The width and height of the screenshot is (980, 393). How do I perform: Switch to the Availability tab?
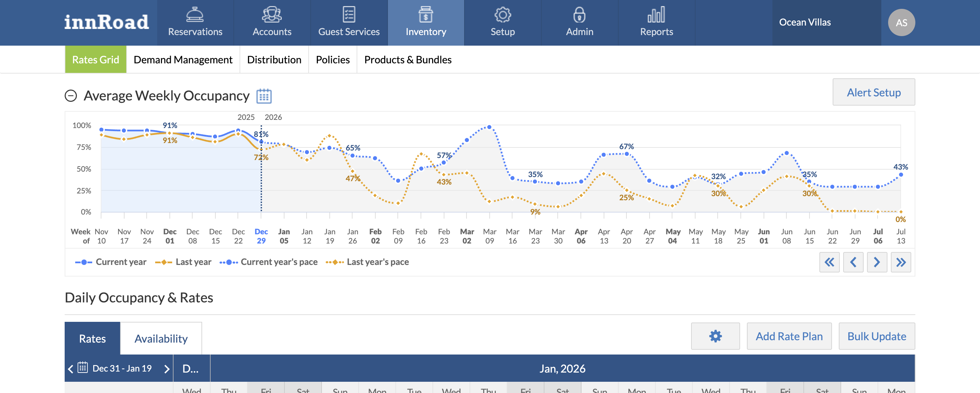click(161, 338)
